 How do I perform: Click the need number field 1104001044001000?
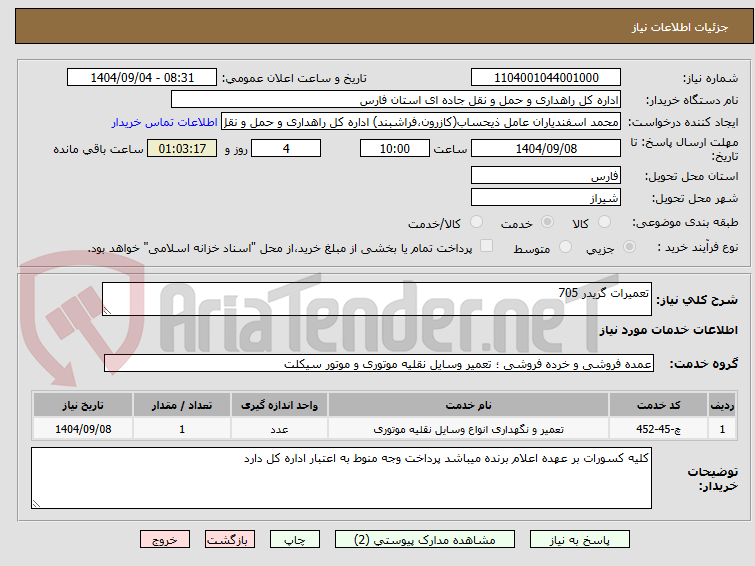point(546,78)
